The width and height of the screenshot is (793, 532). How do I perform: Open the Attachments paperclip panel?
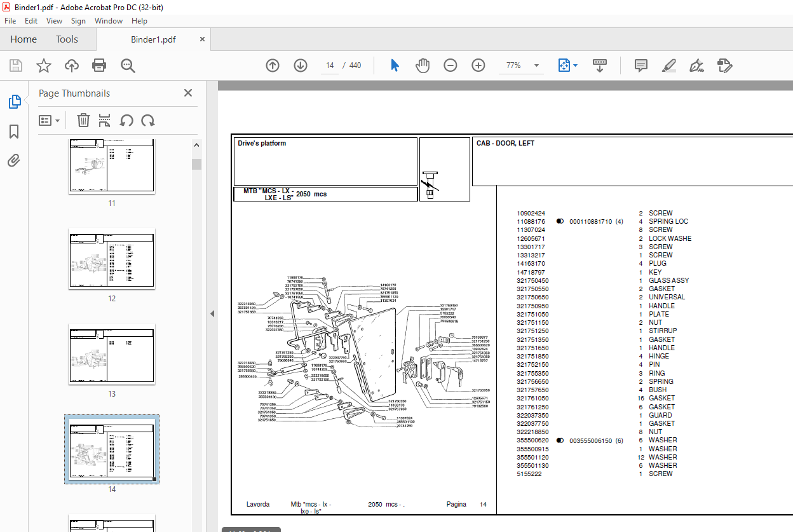[14, 160]
